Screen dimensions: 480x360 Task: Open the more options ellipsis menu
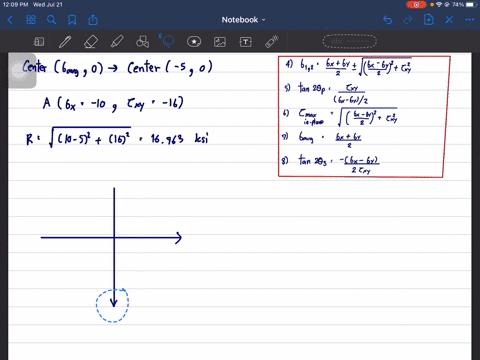point(470,20)
